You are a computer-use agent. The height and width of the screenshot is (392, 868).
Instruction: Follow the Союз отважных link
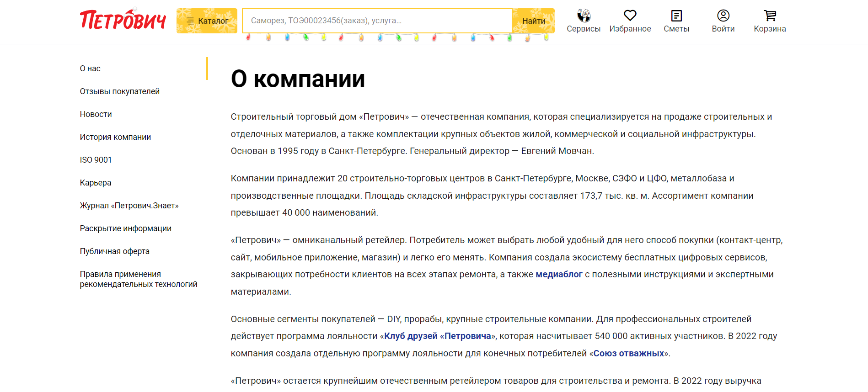tap(629, 354)
